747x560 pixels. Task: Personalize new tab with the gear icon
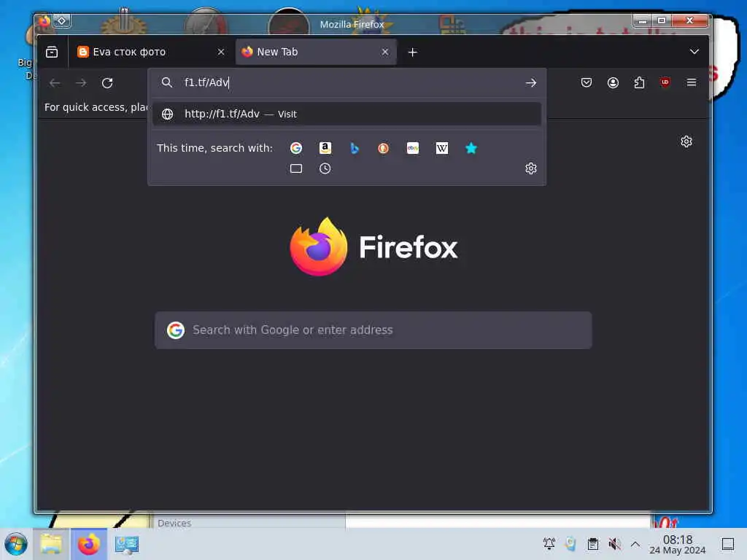(686, 141)
